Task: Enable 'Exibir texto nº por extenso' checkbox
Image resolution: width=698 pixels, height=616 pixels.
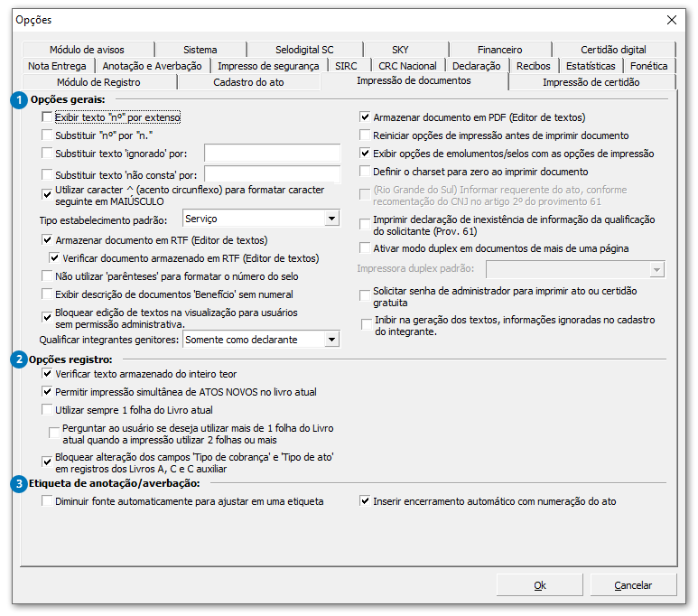Action: point(47,117)
